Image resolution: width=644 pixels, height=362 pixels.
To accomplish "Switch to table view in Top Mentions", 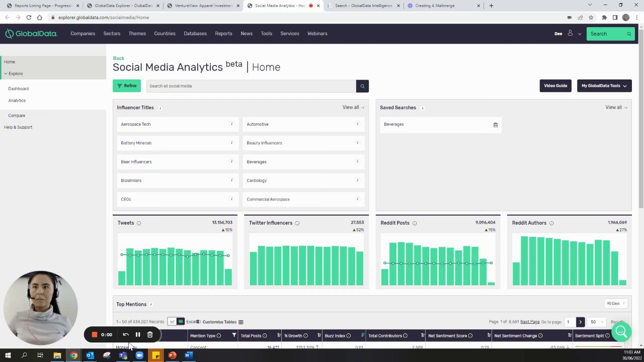I will [181, 322].
